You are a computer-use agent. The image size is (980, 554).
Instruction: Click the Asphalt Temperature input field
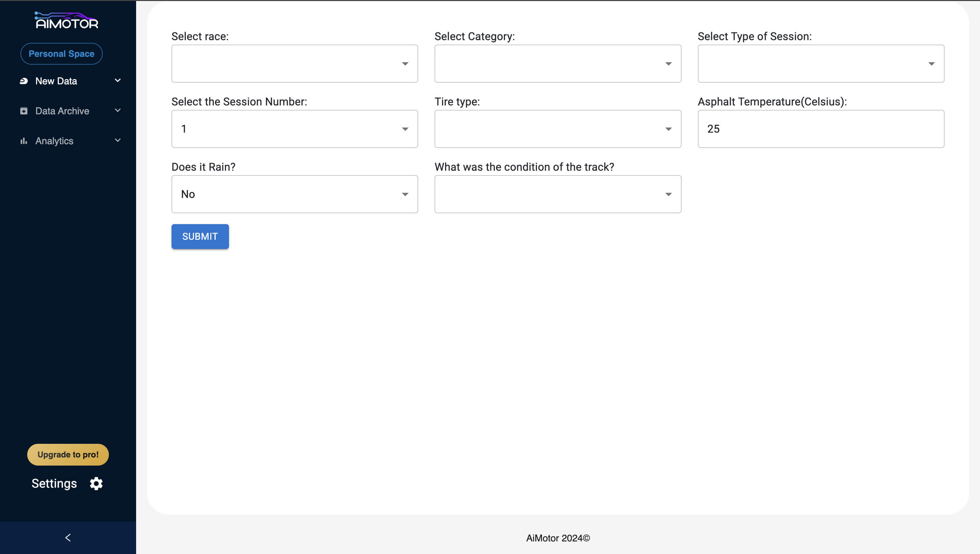(x=820, y=129)
